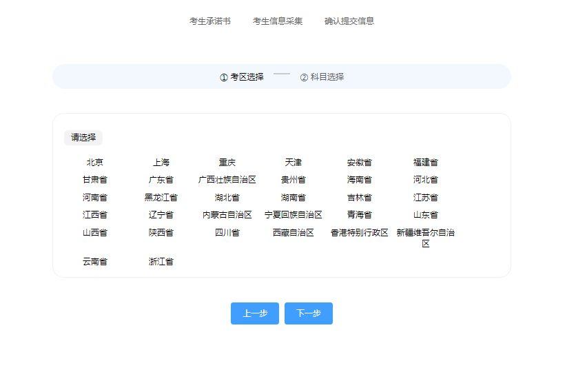Choose 北京 as exam region

[x=95, y=163]
